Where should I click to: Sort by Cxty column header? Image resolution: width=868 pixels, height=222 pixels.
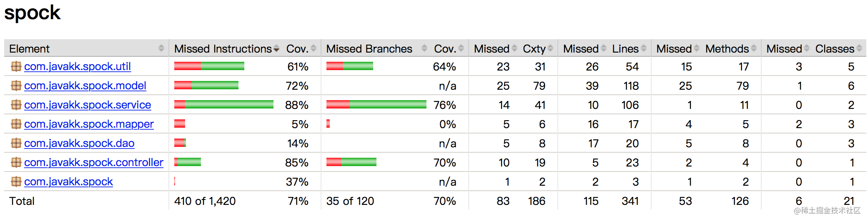coord(534,49)
